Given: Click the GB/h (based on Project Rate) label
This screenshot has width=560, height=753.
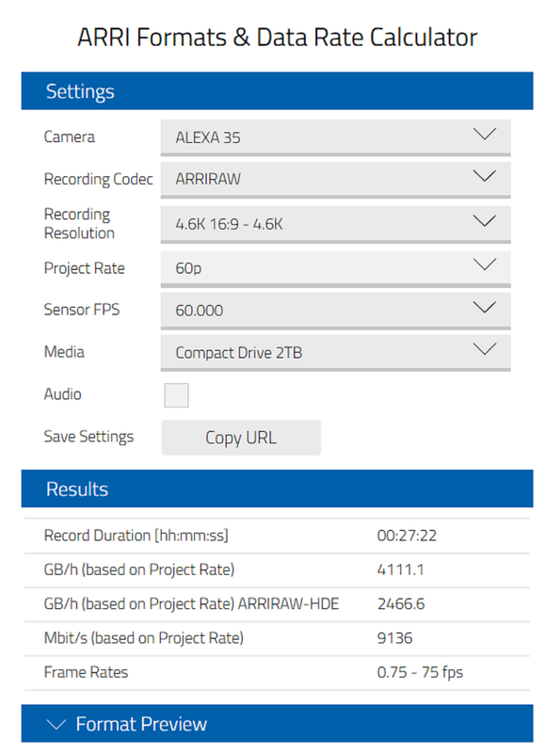Looking at the screenshot, I should (x=139, y=569).
